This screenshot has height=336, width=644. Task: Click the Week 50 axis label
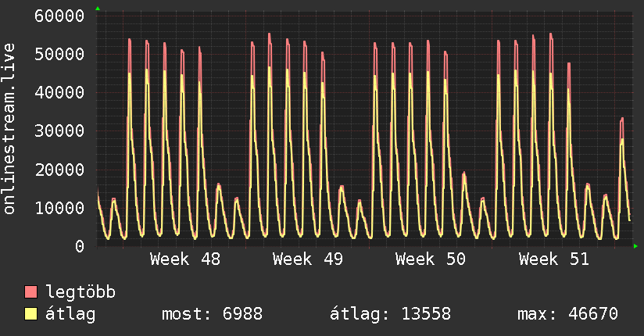coord(431,259)
